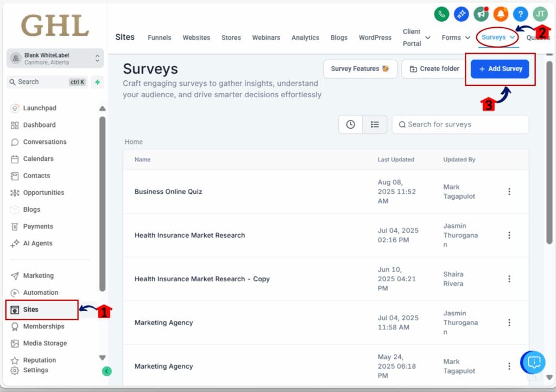Click the Search for surveys input field
The height and width of the screenshot is (392, 556).
point(460,124)
